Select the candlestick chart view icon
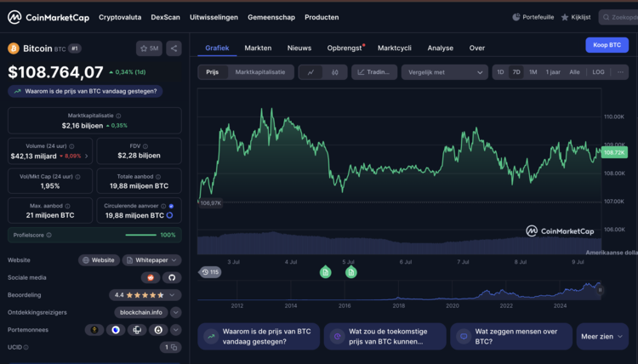This screenshot has width=638, height=364. (x=335, y=72)
